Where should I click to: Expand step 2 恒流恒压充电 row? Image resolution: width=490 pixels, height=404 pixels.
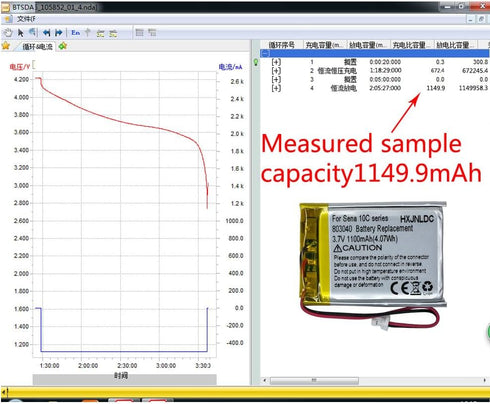276,71
